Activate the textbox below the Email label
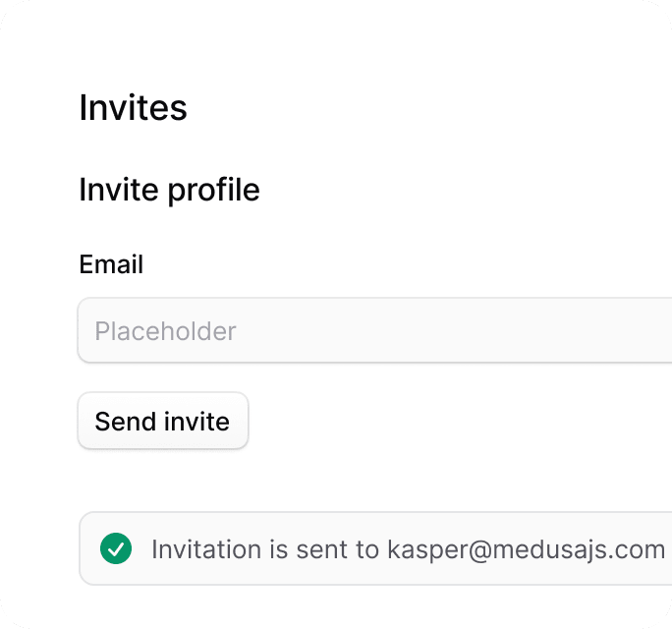The width and height of the screenshot is (672, 629). pos(375,330)
